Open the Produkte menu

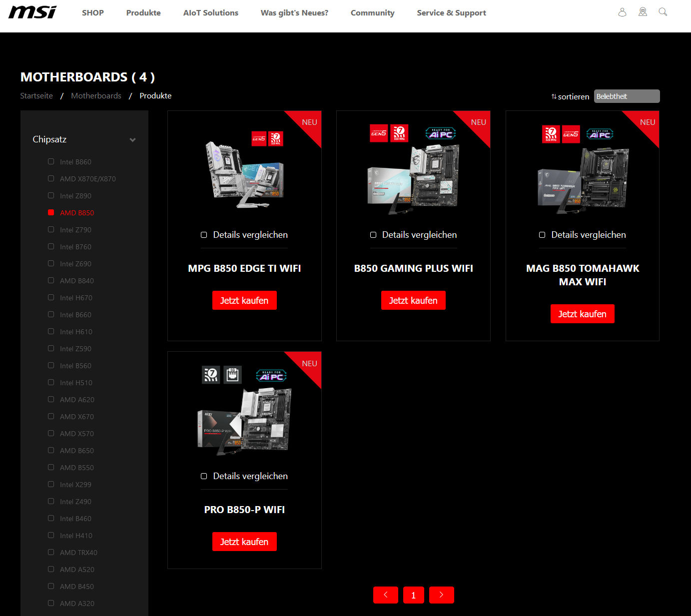(143, 13)
